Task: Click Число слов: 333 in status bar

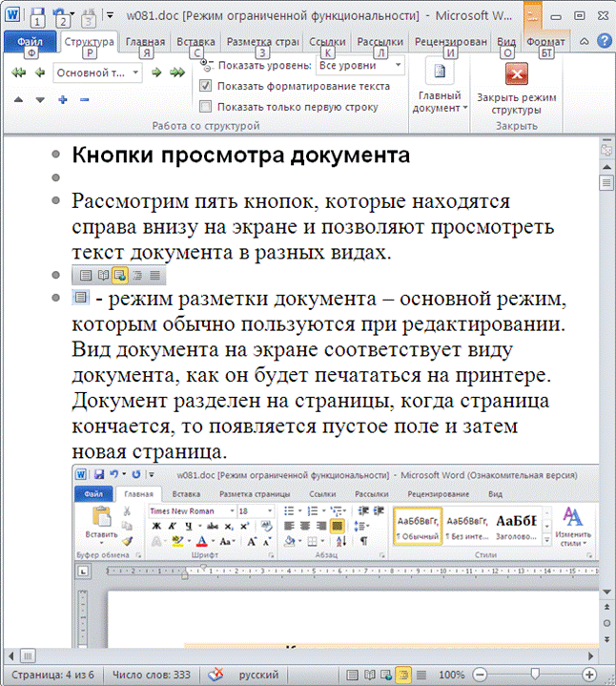Action: pos(152,675)
